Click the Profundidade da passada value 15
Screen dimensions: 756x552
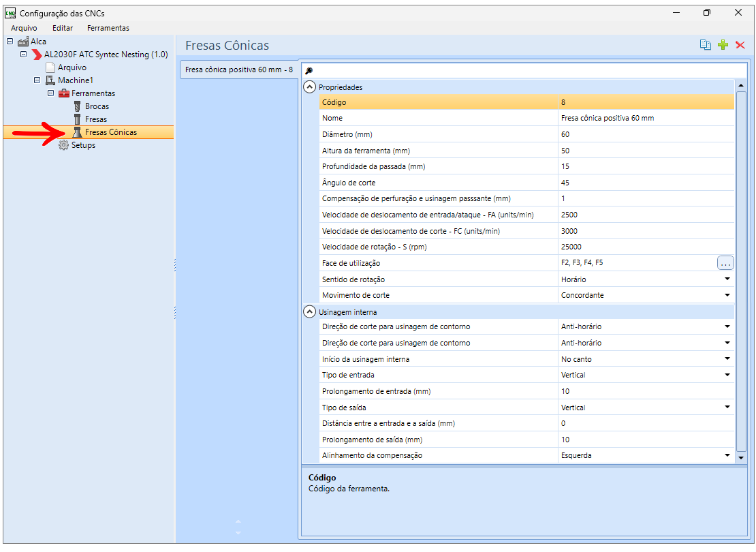point(646,166)
